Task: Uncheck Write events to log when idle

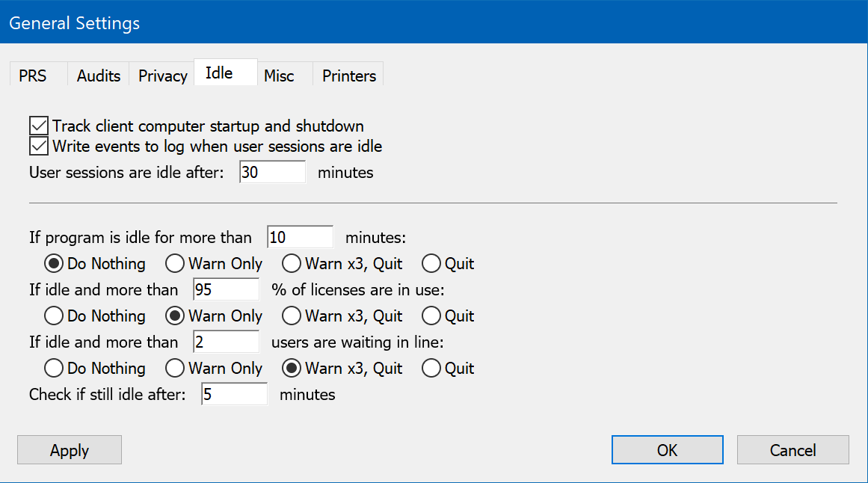Action: click(x=39, y=146)
